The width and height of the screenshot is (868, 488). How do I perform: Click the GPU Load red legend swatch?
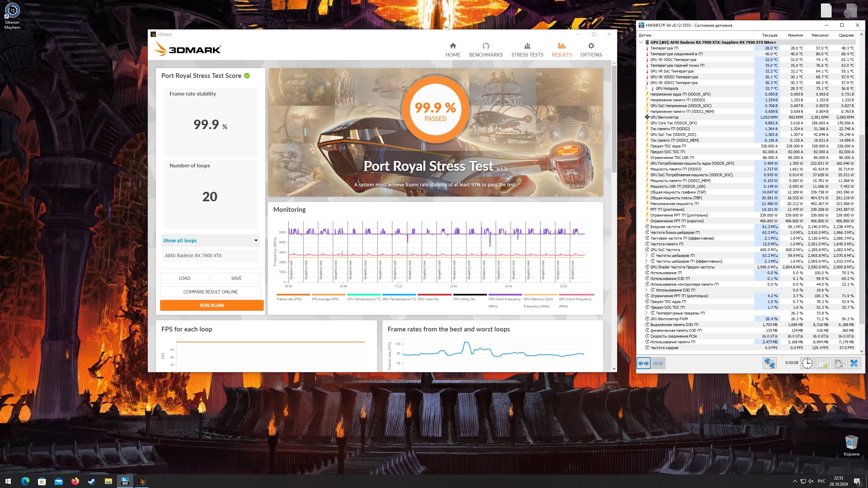(434, 294)
